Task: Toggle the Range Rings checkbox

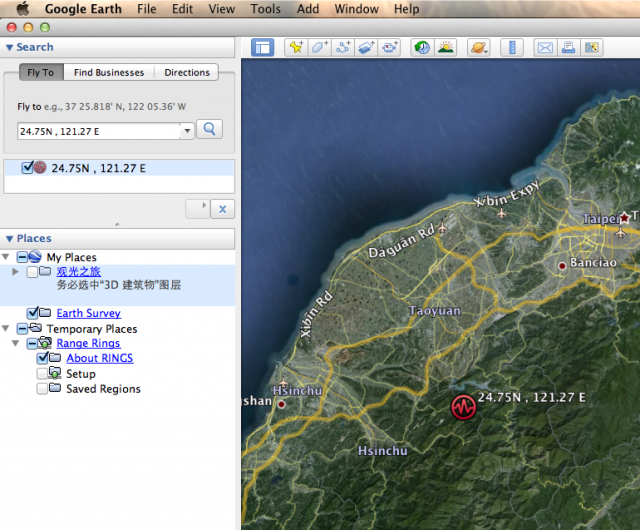Action: [x=32, y=343]
